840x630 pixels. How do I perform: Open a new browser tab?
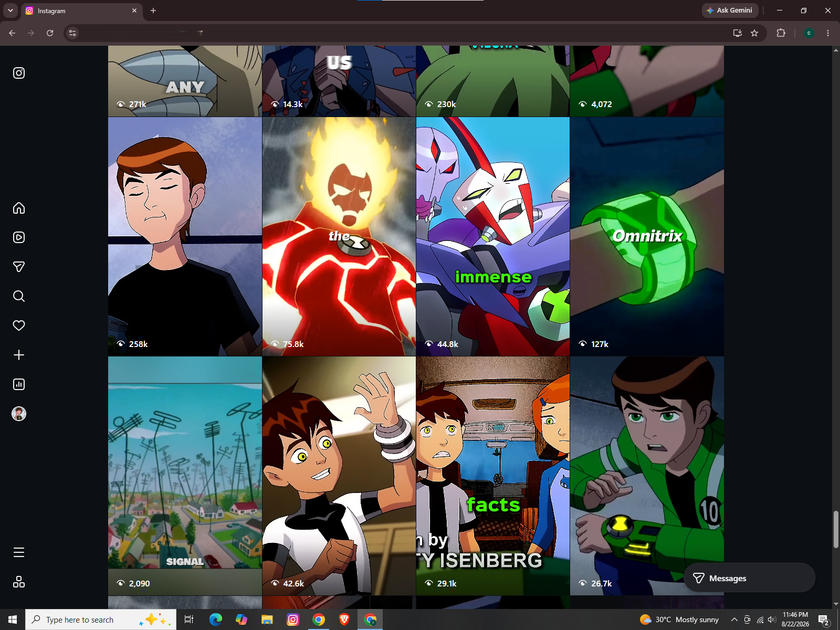click(x=153, y=10)
